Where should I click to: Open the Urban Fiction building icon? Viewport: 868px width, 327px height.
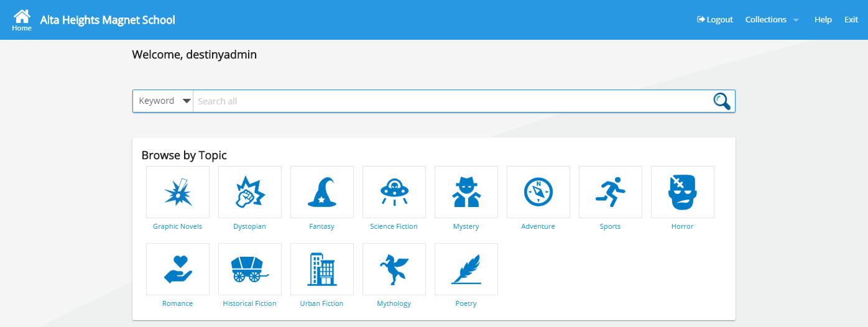click(x=322, y=269)
